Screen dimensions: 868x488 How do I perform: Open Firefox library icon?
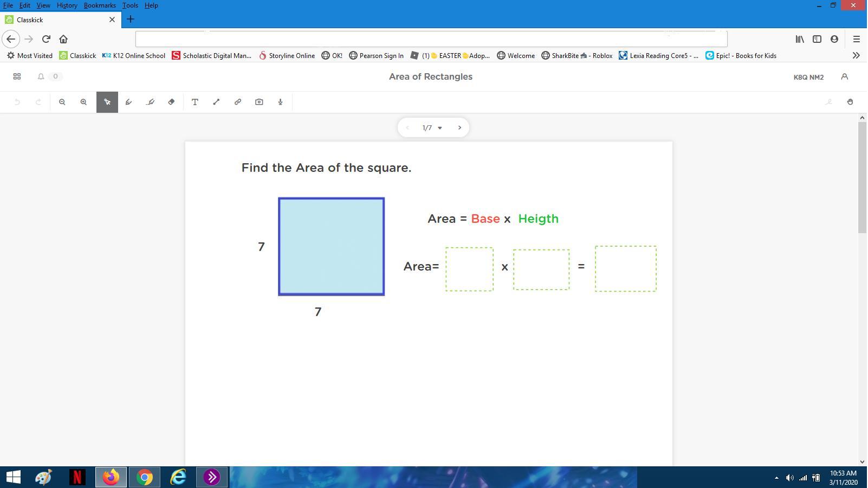point(800,39)
